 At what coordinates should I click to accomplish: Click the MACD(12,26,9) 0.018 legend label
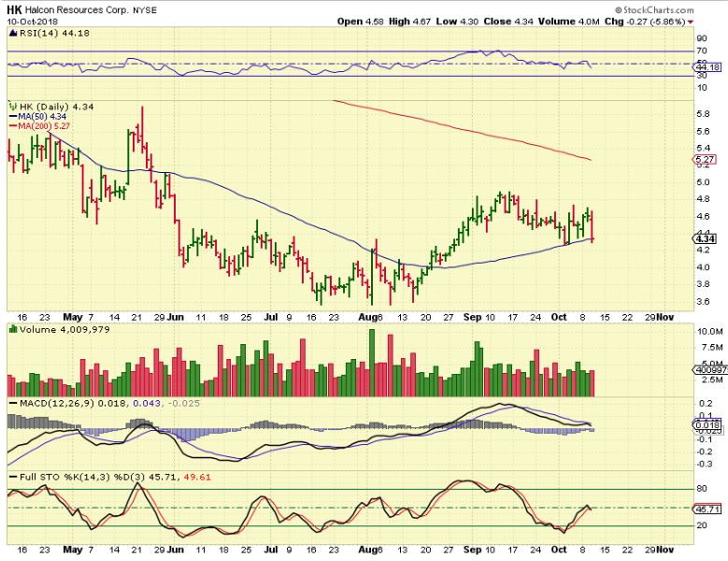[x=73, y=403]
